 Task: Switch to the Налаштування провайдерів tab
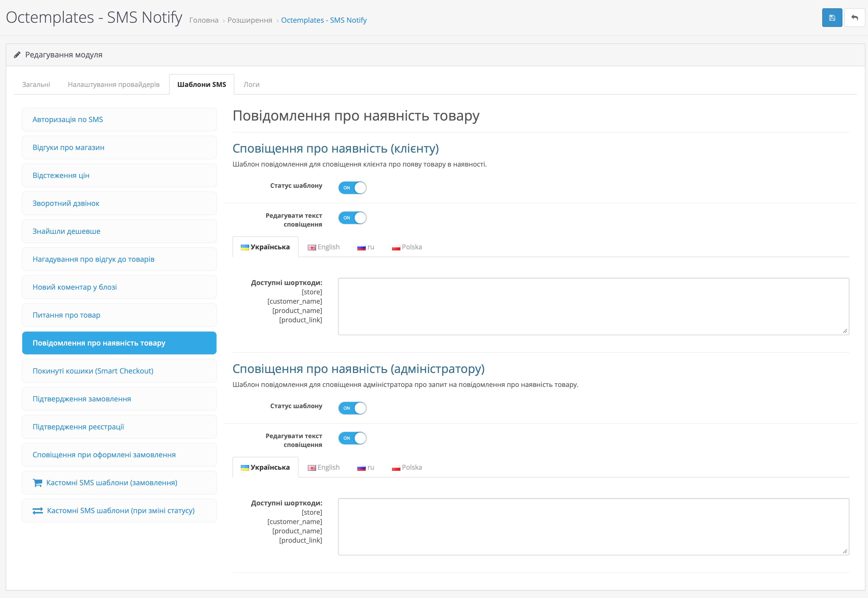(114, 84)
